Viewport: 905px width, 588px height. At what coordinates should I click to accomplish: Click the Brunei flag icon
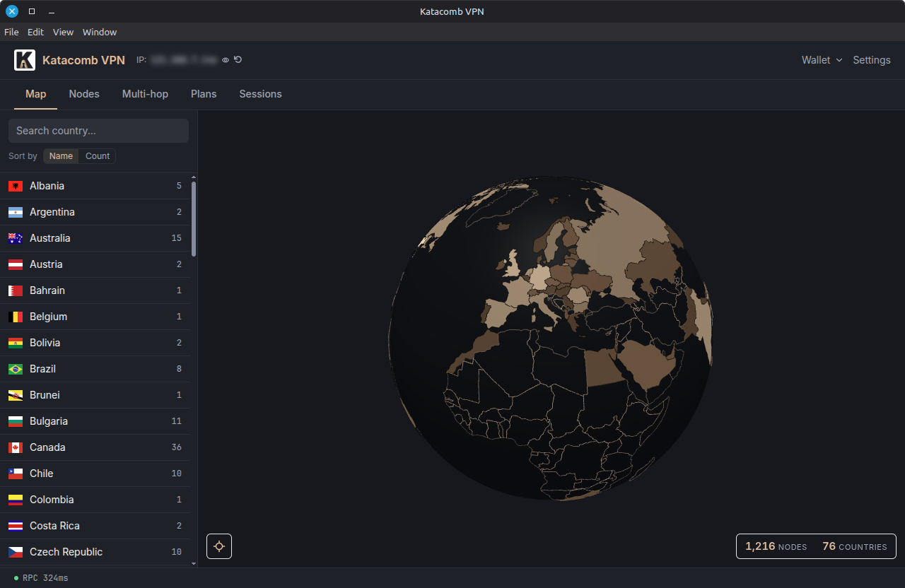16,395
